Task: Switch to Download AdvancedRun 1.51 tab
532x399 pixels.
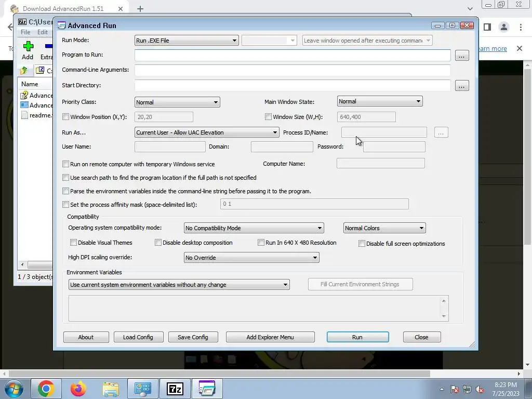Action: pyautogui.click(x=63, y=9)
